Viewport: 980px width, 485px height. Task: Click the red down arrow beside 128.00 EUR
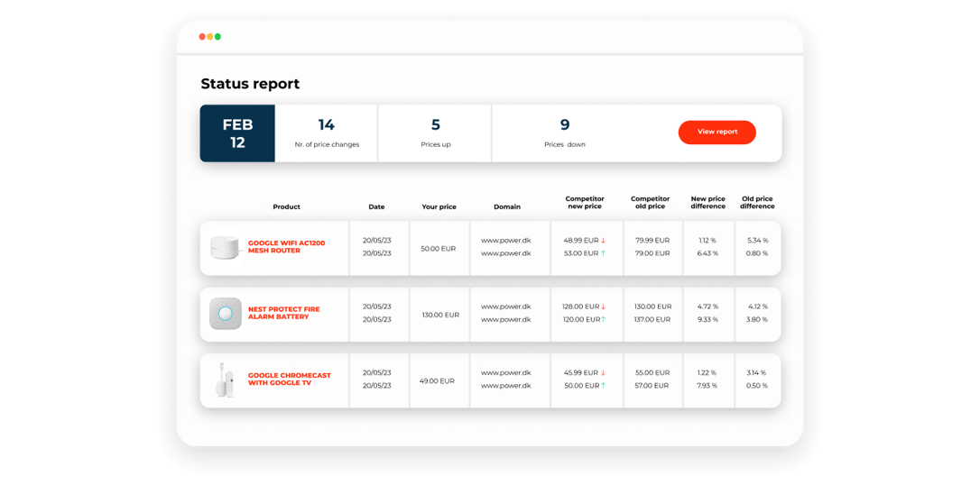[604, 307]
